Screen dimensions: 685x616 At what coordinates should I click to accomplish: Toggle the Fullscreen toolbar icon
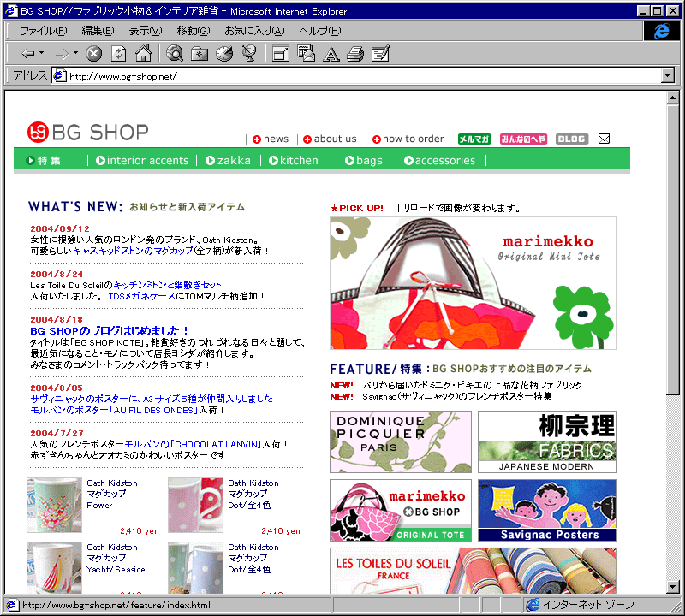[x=281, y=54]
